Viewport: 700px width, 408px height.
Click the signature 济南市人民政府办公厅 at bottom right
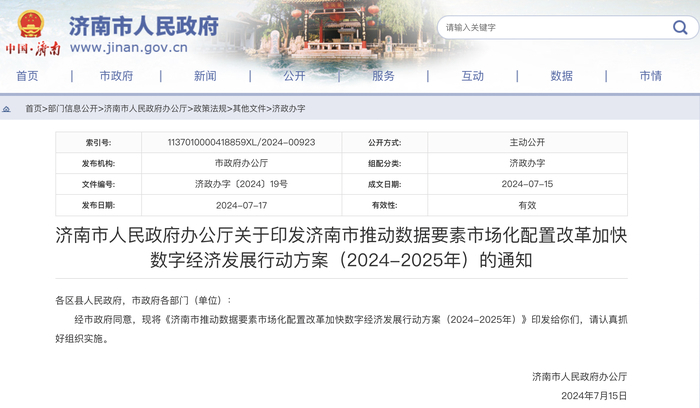tap(579, 377)
